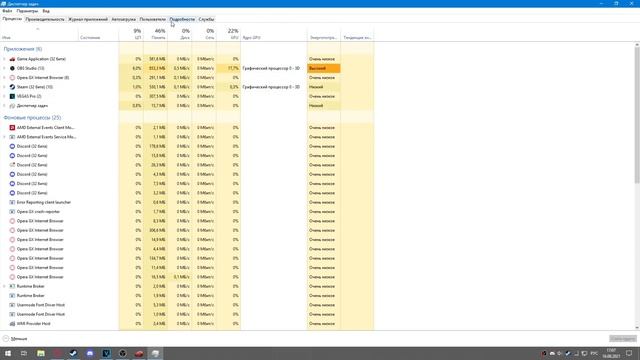Collapse view with the Меньше button
Image resolution: width=640 pixels, height=360 pixels.
15,339
